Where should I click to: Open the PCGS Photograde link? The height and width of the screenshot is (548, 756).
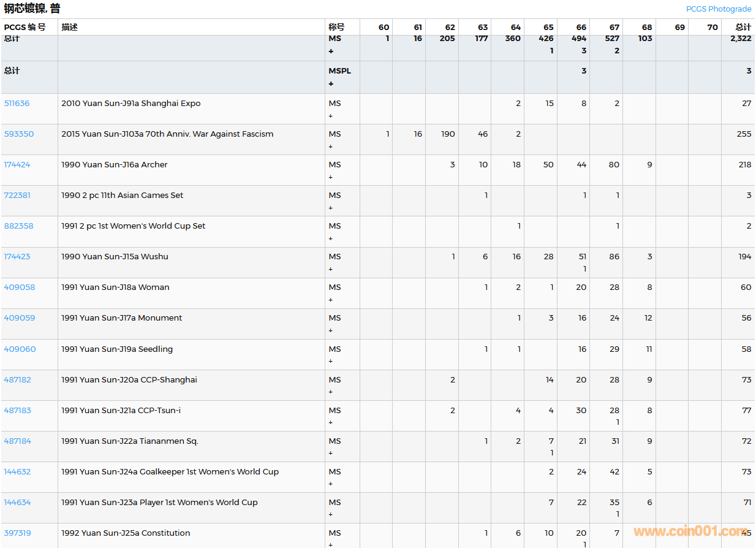tap(718, 9)
